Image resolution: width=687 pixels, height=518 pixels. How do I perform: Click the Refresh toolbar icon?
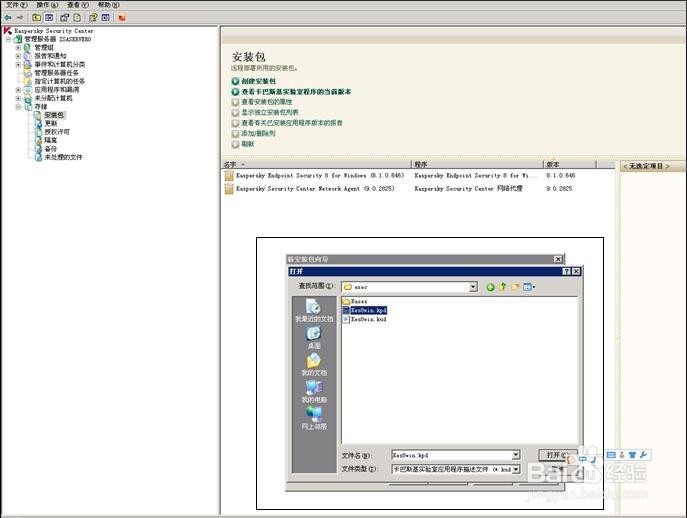point(77,18)
